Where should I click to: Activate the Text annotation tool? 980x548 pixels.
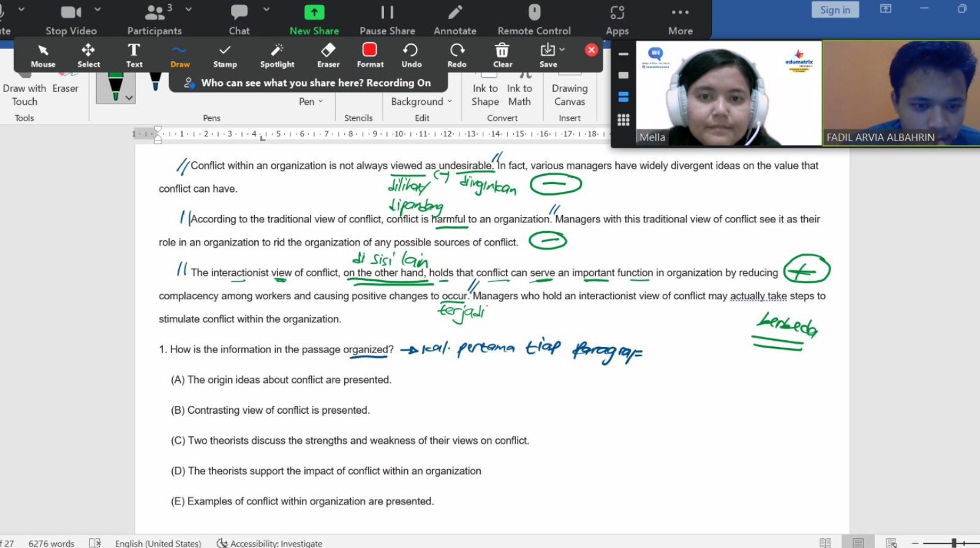coord(134,55)
